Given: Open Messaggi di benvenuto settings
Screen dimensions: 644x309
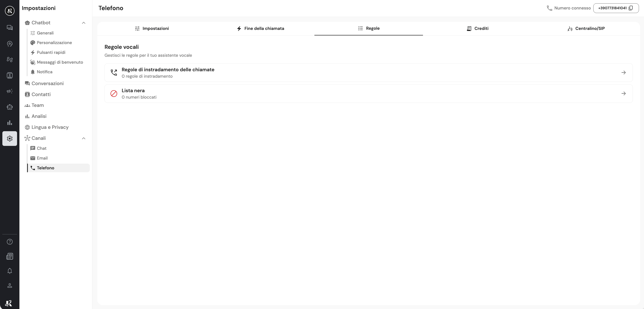Looking at the screenshot, I should pyautogui.click(x=58, y=62).
